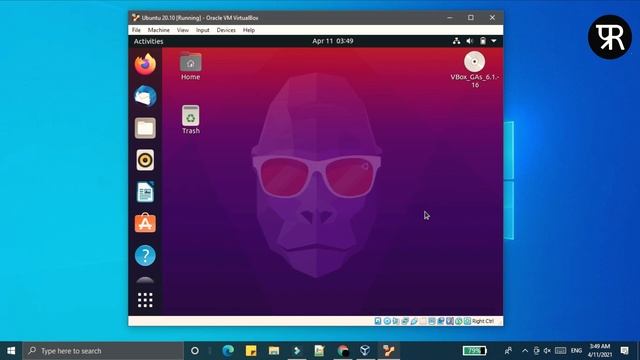The width and height of the screenshot is (640, 360).
Task: Click the VirtualBox optical drive indicator
Action: 387,321
